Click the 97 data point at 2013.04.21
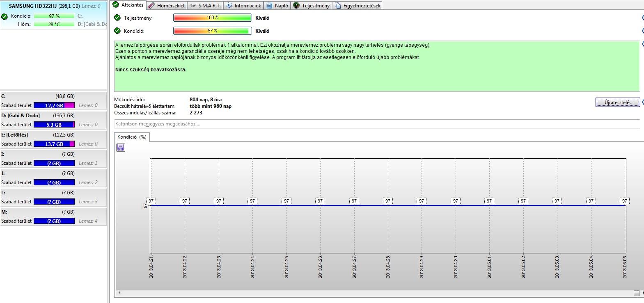The width and height of the screenshot is (644, 303). coord(151,201)
